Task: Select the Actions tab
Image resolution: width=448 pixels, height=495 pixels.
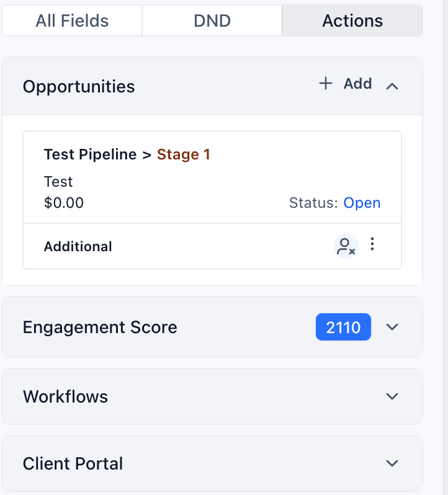Action: click(352, 21)
